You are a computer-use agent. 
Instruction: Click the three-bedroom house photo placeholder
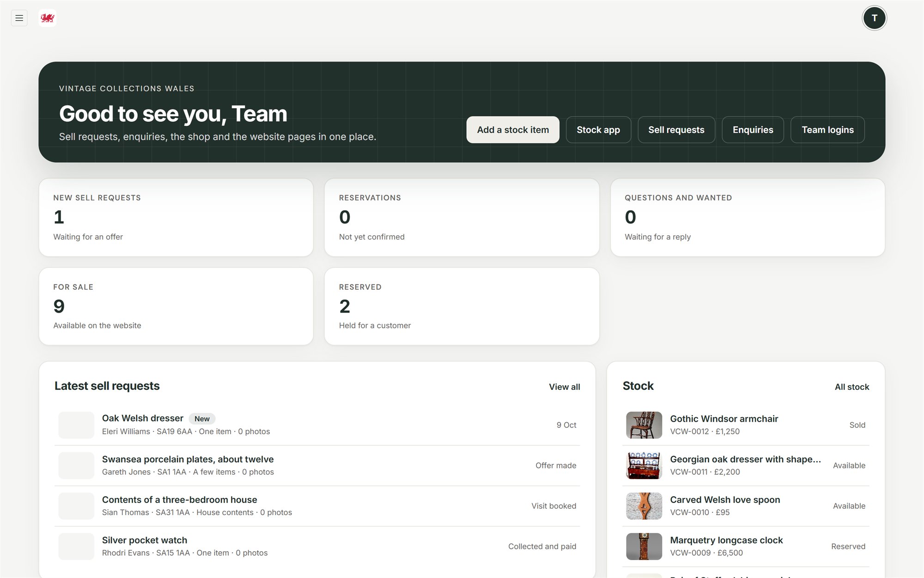tap(76, 506)
